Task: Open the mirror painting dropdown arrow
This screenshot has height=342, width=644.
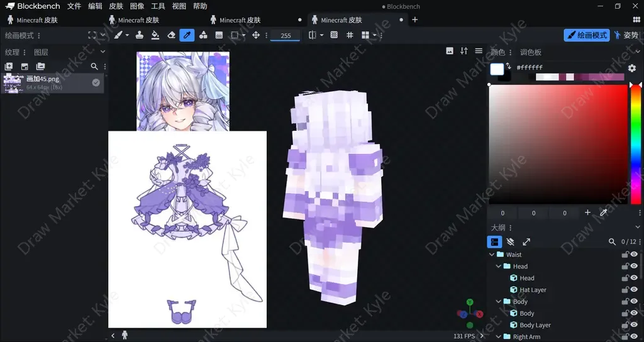Action: point(321,35)
